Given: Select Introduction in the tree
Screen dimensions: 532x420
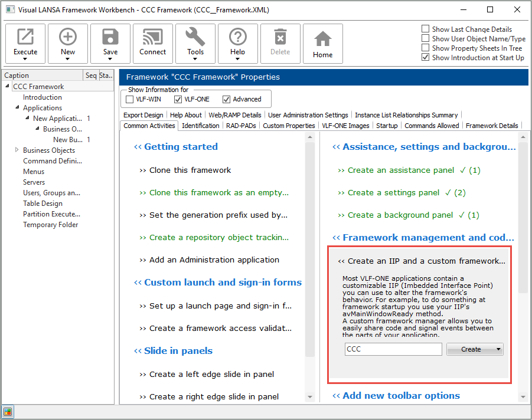Looking at the screenshot, I should click(43, 97).
